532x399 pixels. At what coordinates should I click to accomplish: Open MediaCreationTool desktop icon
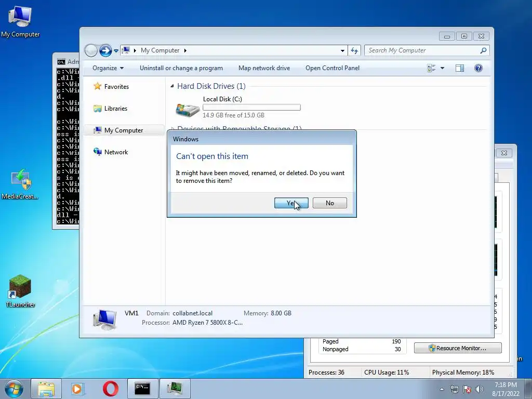point(20,183)
